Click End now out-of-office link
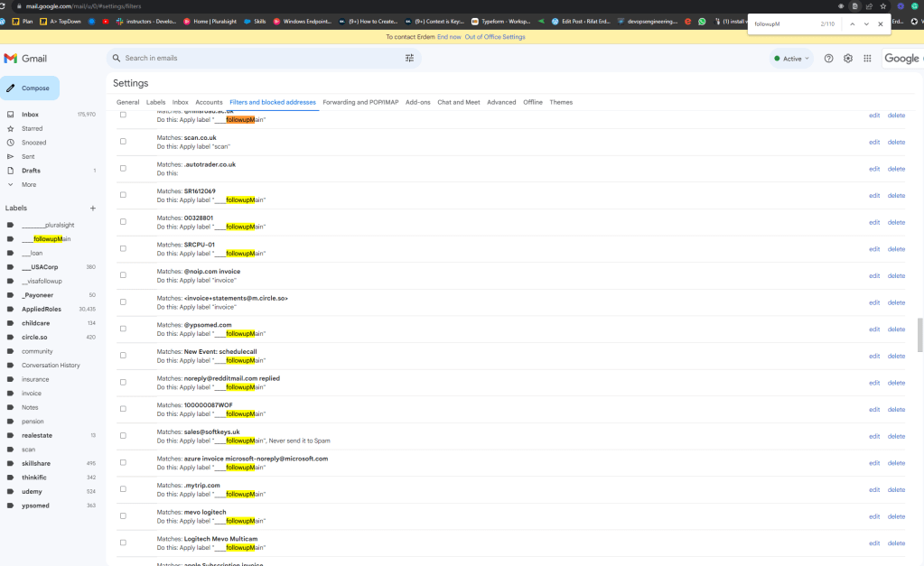924x566 pixels. pos(449,37)
